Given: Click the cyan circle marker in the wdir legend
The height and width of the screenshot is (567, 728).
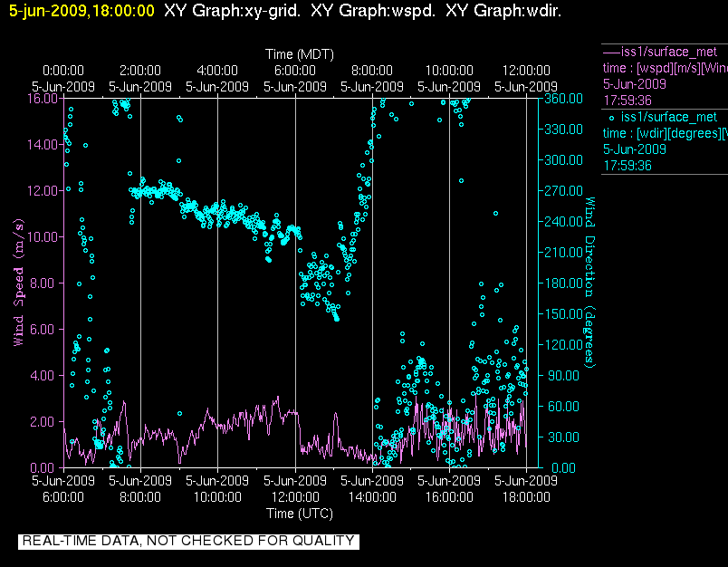Looking at the screenshot, I should coord(611,117).
